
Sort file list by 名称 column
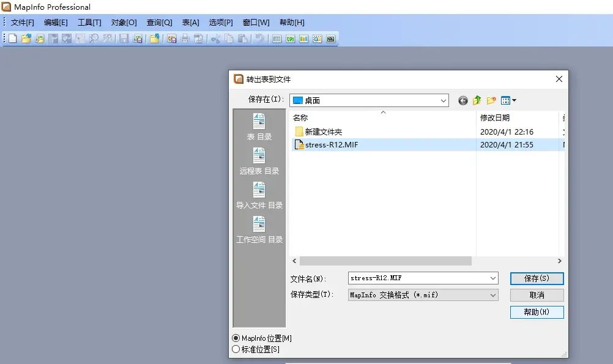point(383,117)
